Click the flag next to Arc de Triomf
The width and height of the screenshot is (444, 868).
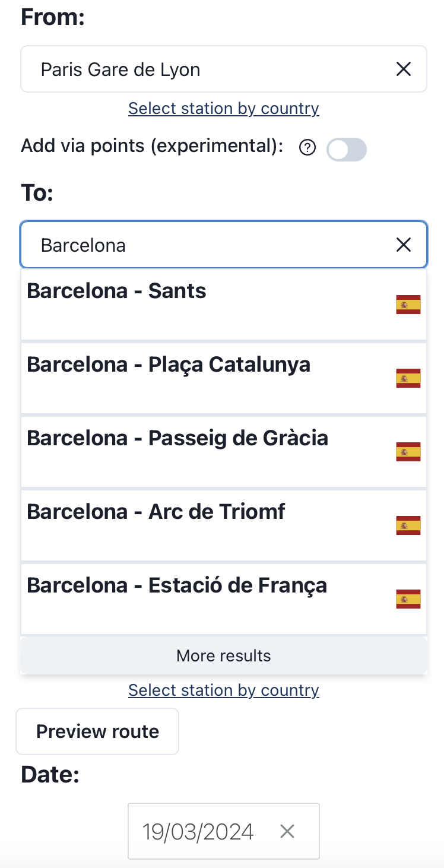tap(408, 525)
